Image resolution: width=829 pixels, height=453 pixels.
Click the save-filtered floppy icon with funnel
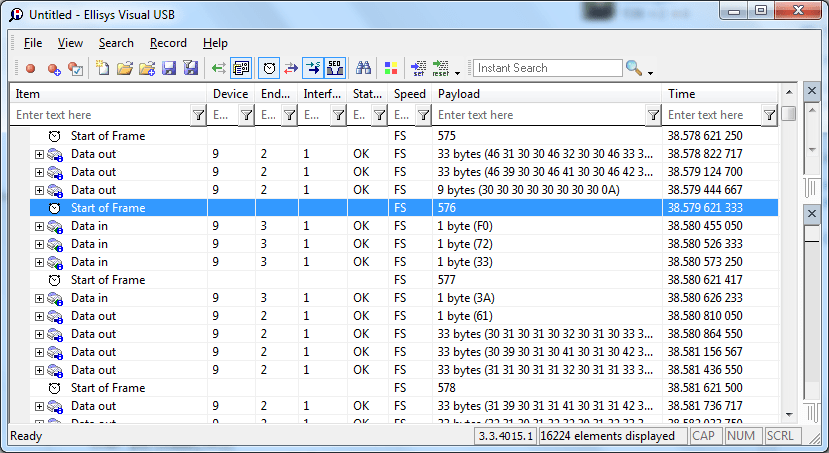pyautogui.click(x=190, y=68)
